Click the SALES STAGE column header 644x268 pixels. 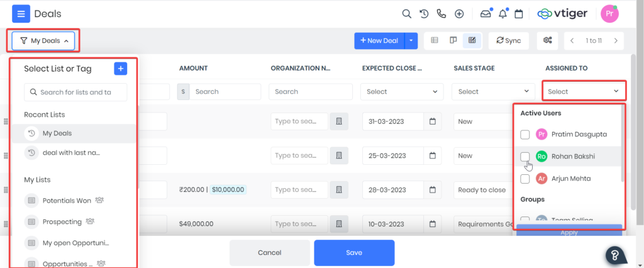click(x=474, y=68)
